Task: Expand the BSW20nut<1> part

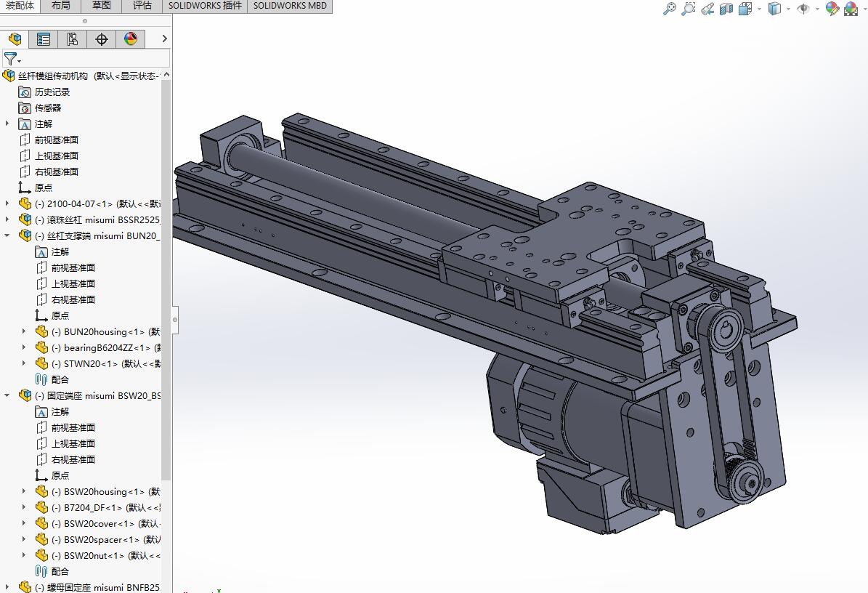Action: (x=24, y=555)
